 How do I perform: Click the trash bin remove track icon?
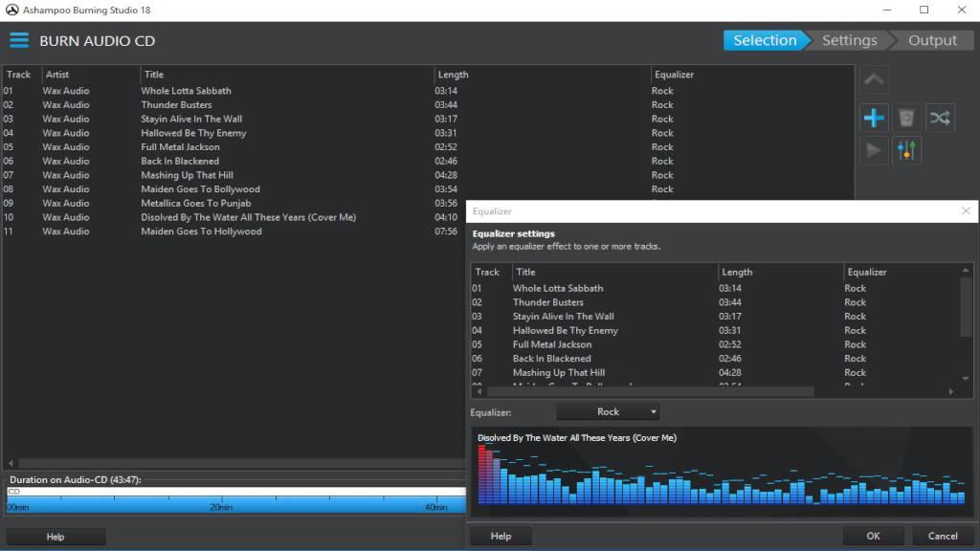click(x=907, y=118)
